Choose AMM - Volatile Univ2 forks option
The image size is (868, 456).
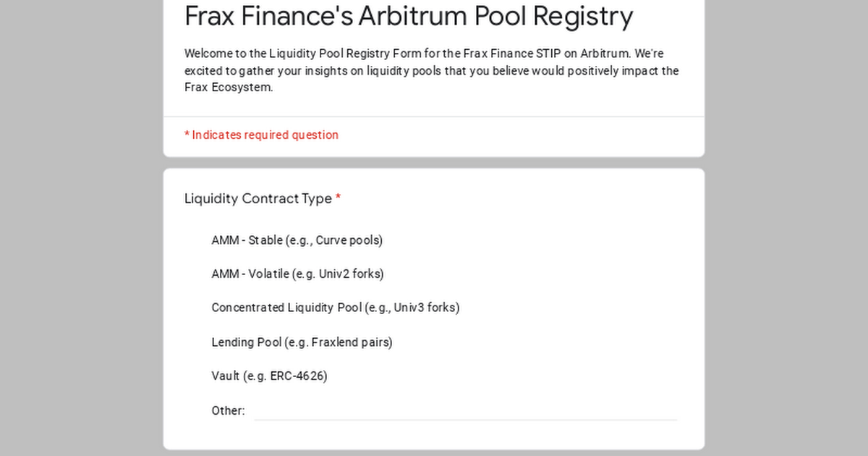[x=297, y=274]
